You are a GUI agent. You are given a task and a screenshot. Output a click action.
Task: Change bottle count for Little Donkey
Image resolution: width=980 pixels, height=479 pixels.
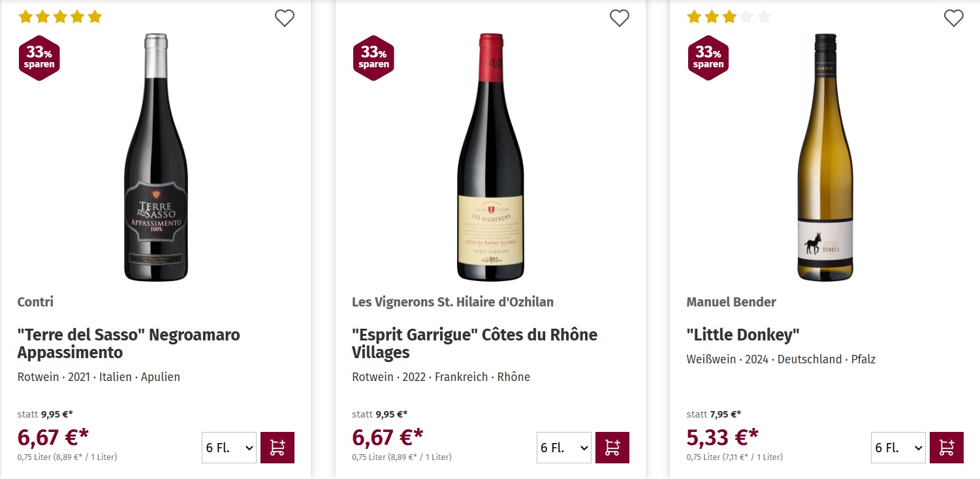click(898, 448)
